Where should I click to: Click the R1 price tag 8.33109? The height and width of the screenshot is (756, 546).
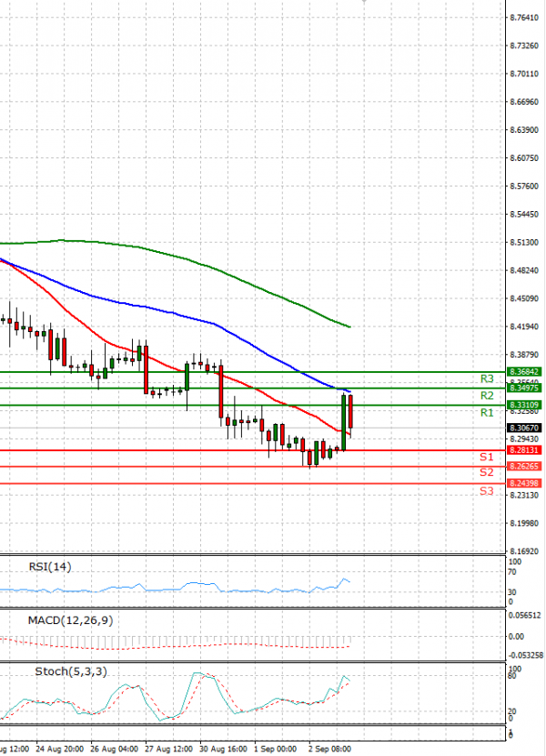click(x=524, y=405)
